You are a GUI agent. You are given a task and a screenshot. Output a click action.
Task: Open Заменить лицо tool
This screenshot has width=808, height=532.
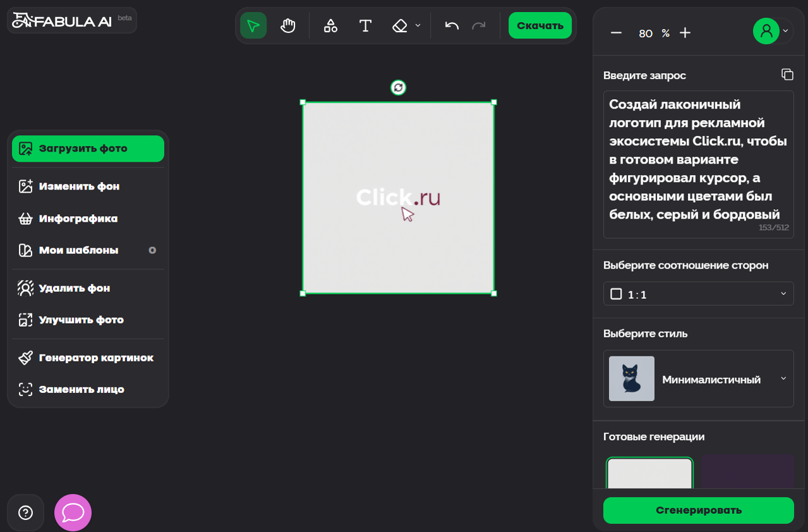point(88,389)
